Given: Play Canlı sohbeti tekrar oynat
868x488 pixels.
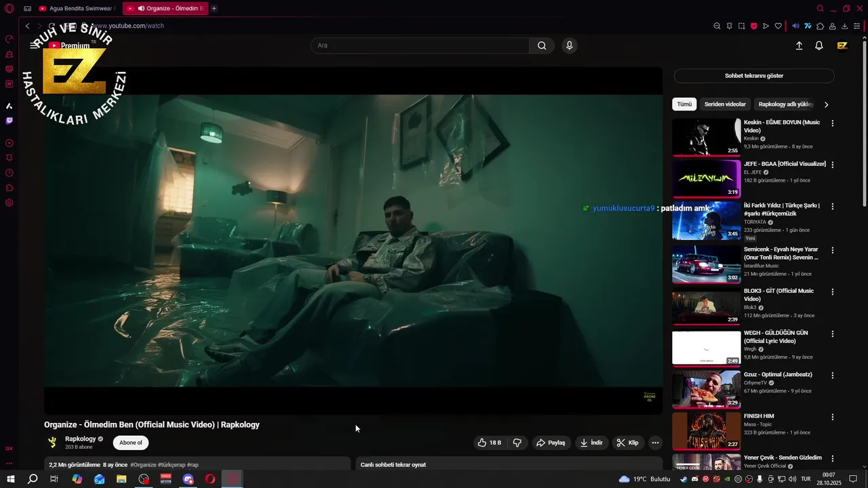Looking at the screenshot, I should (393, 465).
